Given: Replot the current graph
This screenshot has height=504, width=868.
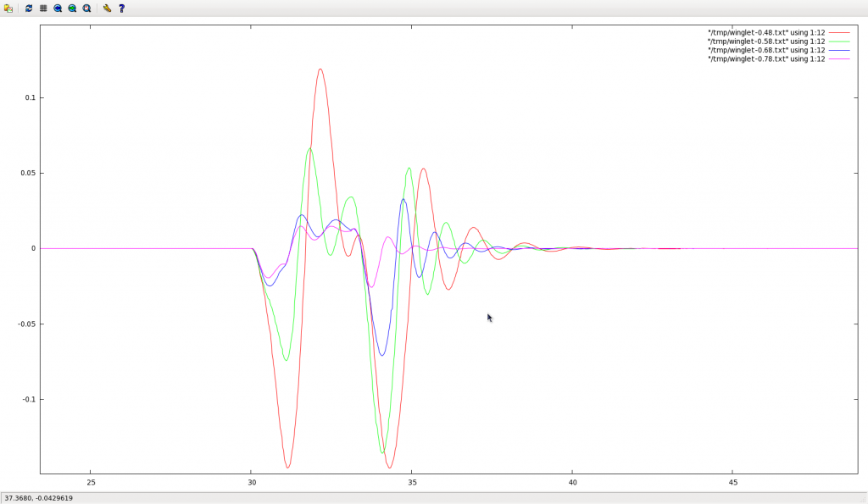Looking at the screenshot, I should [29, 8].
